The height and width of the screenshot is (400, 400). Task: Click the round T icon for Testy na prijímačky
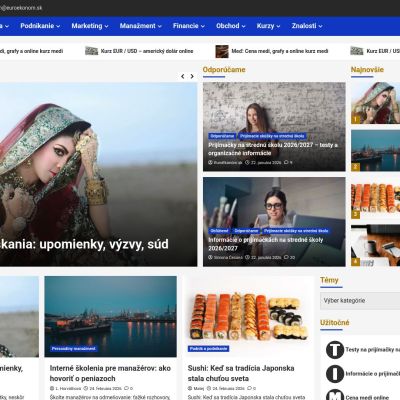(x=335, y=350)
